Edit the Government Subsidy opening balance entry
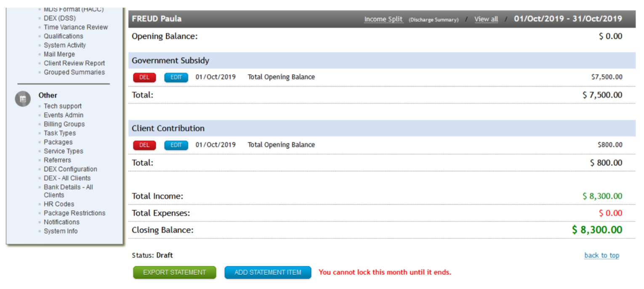This screenshot has width=644, height=289. tap(176, 77)
